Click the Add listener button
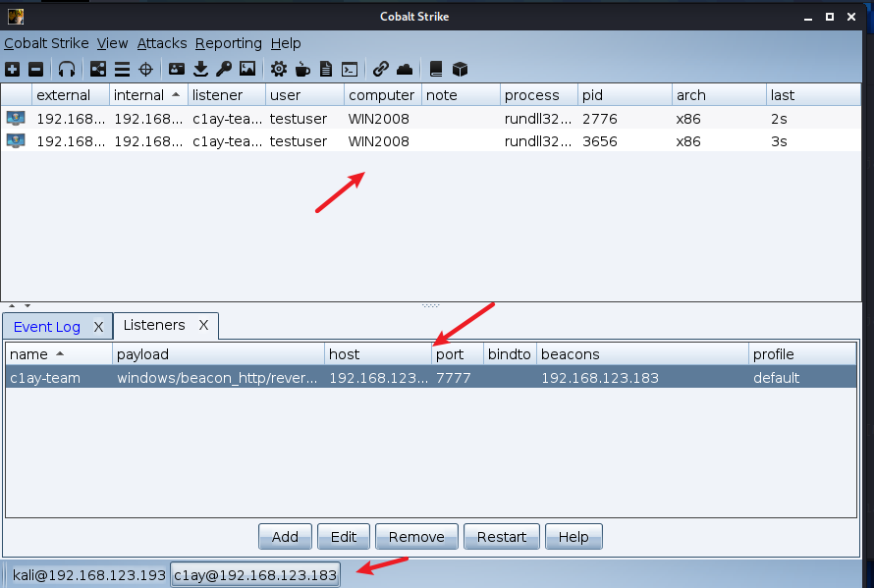The height and width of the screenshot is (588, 874). point(285,537)
